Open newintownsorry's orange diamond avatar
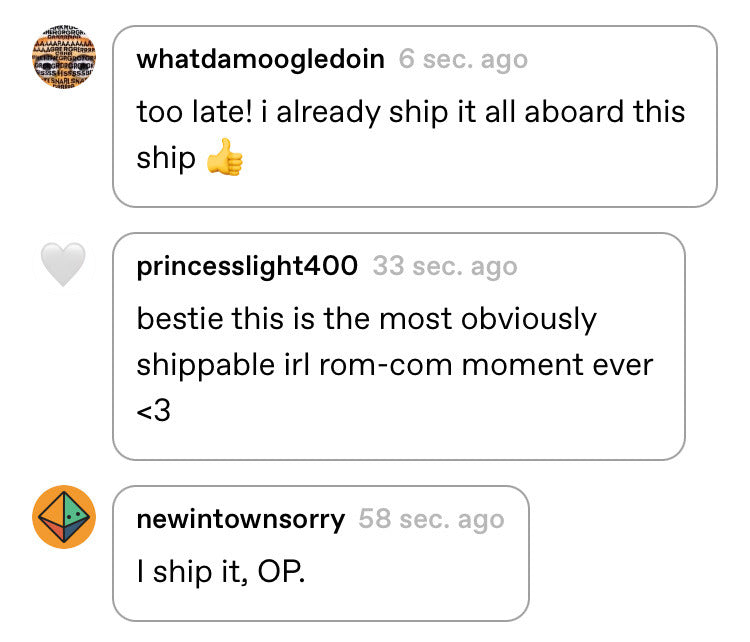Image resolution: width=750 pixels, height=642 pixels. tap(64, 517)
